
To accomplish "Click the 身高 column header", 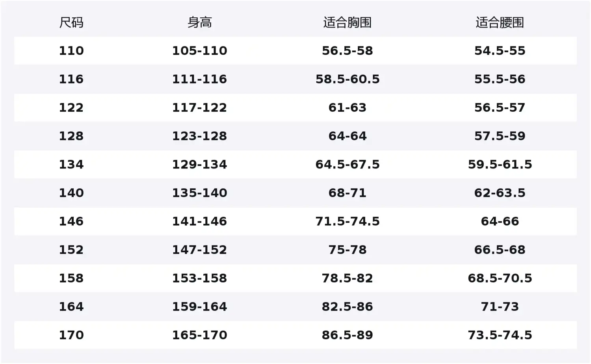I will click(199, 22).
